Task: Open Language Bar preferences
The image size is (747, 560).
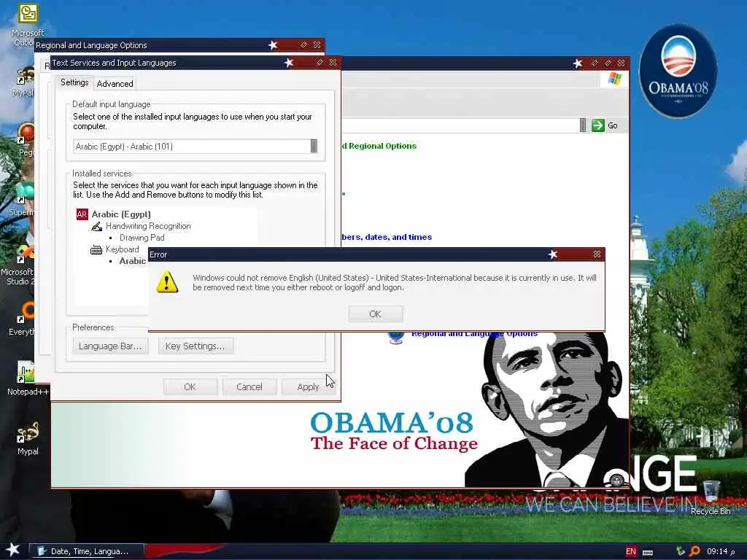Action: (111, 346)
